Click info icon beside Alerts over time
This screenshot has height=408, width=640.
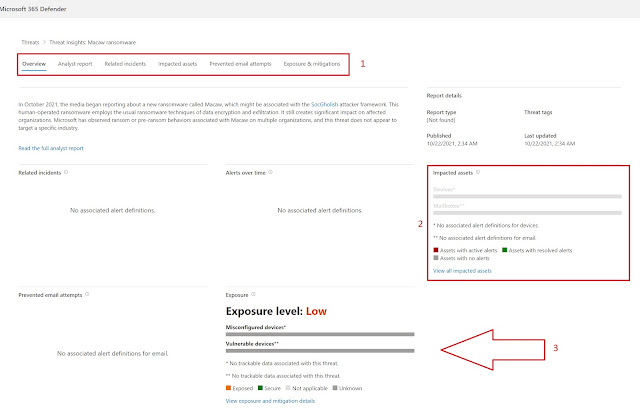point(270,172)
